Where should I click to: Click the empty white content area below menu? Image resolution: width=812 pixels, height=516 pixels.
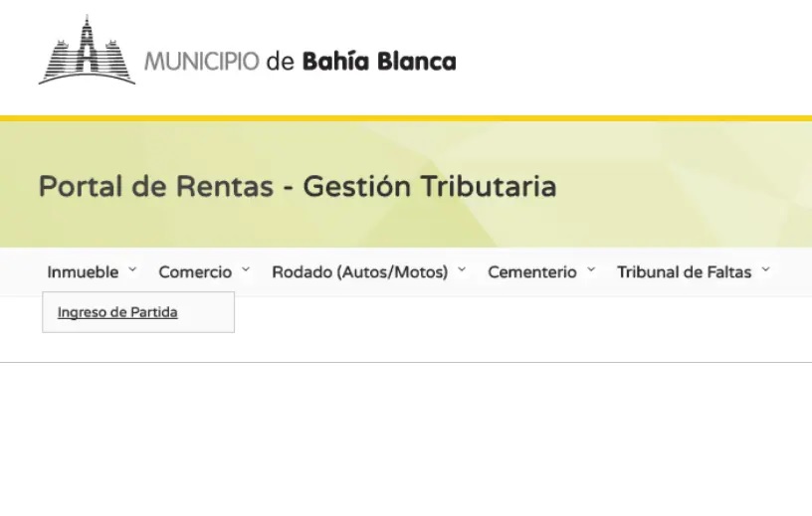point(406,437)
